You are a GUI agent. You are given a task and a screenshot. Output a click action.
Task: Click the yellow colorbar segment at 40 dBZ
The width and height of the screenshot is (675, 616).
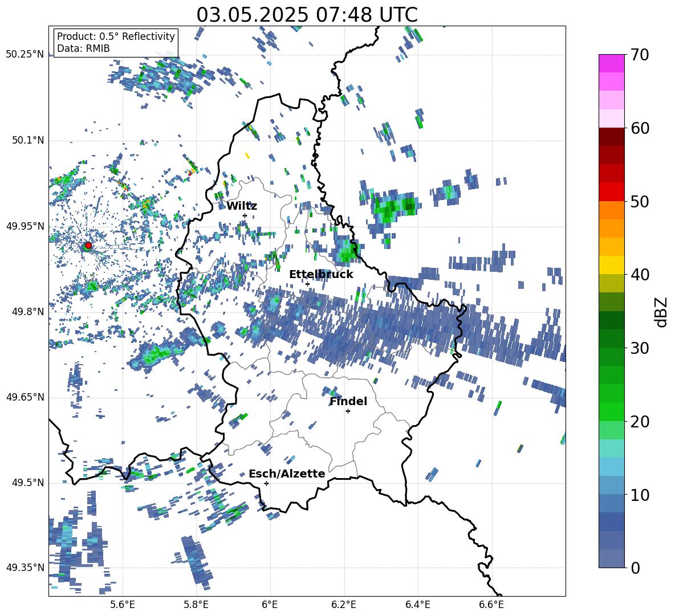611,265
